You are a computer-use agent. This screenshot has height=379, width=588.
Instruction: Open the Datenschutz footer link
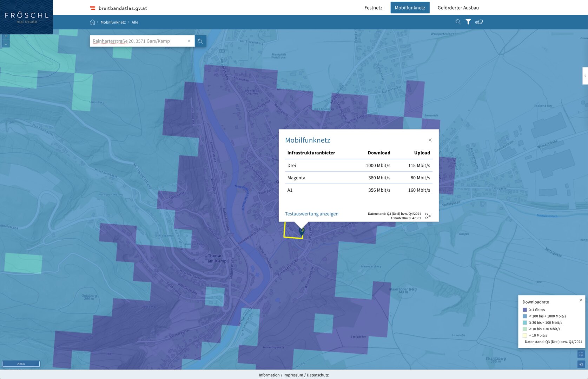pyautogui.click(x=318, y=375)
